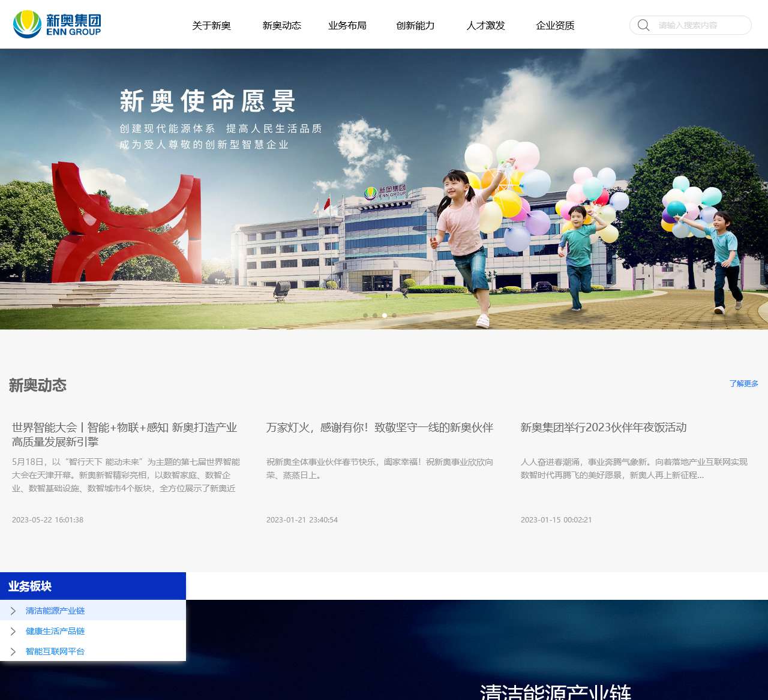Click chevron beside 清洁能源产业链

tap(13, 611)
